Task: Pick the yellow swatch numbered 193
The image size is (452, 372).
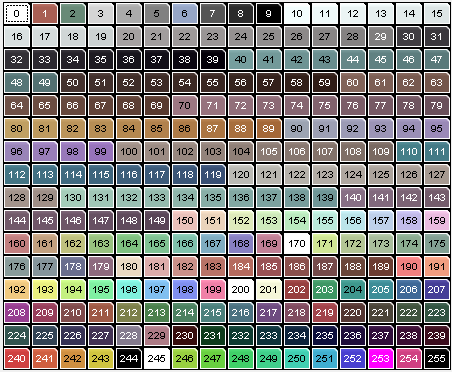Action: click(45, 289)
